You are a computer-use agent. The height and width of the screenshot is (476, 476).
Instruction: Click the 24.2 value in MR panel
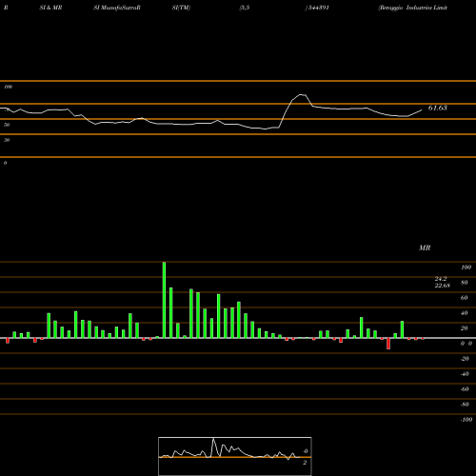pos(441,279)
